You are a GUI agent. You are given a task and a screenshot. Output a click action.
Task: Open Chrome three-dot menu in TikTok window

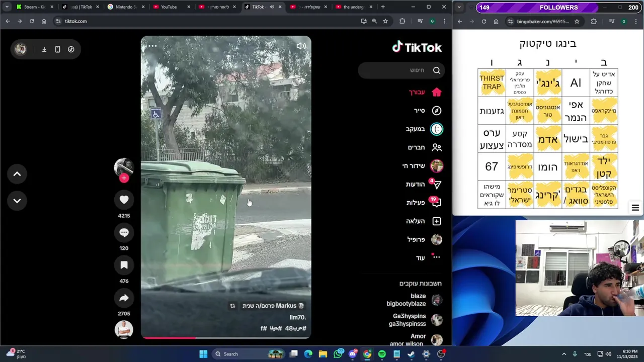click(444, 21)
